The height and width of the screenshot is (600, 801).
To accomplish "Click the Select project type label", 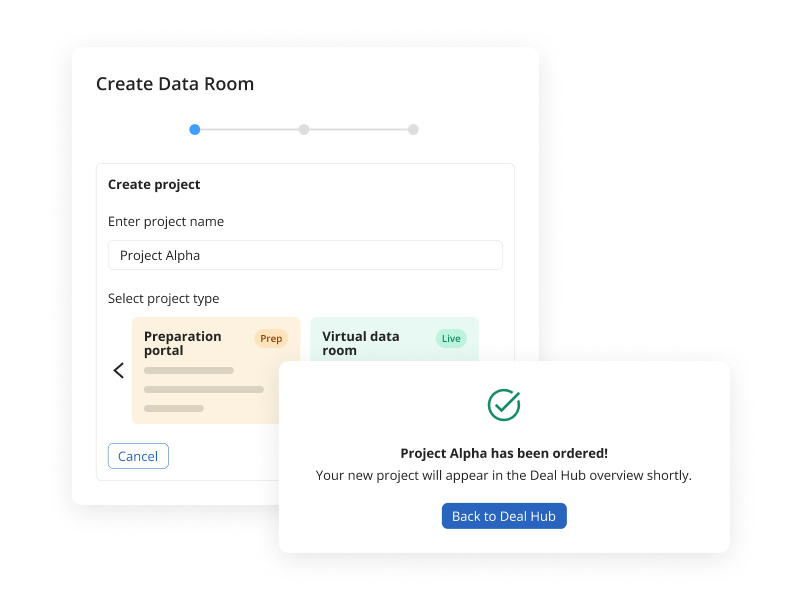I will (x=163, y=298).
